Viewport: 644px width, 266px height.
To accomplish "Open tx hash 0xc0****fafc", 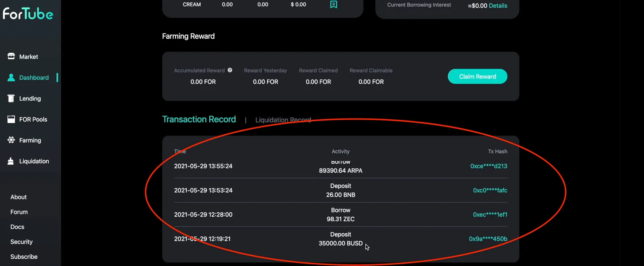I will coord(490,190).
